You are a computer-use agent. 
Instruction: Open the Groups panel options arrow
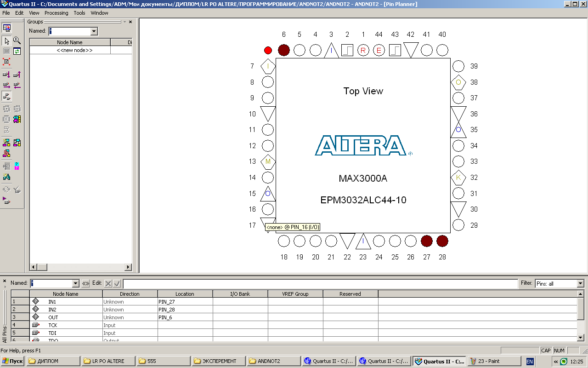coord(124,22)
